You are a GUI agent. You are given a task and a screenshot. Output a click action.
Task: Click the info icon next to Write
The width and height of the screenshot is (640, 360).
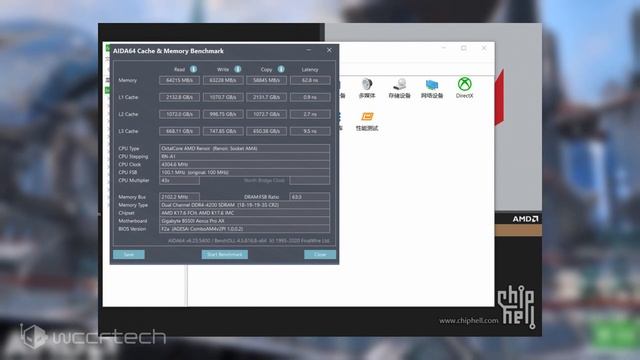238,69
